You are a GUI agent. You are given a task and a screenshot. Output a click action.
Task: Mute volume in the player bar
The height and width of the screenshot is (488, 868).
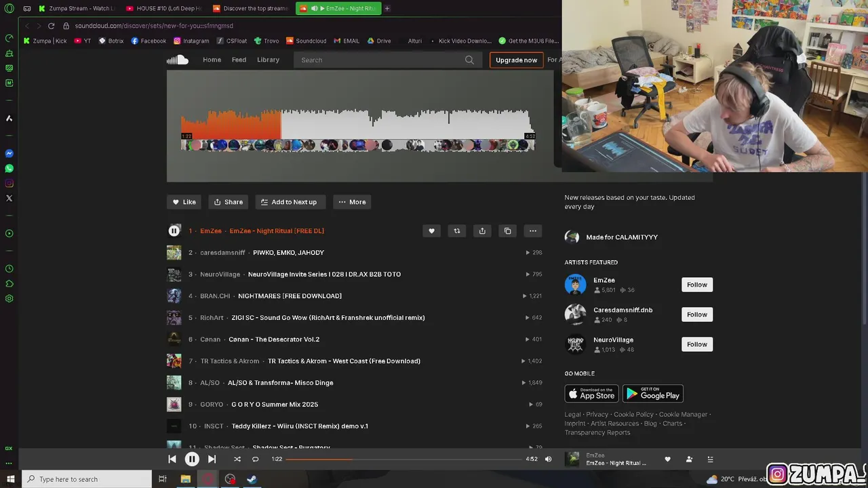[x=549, y=459]
